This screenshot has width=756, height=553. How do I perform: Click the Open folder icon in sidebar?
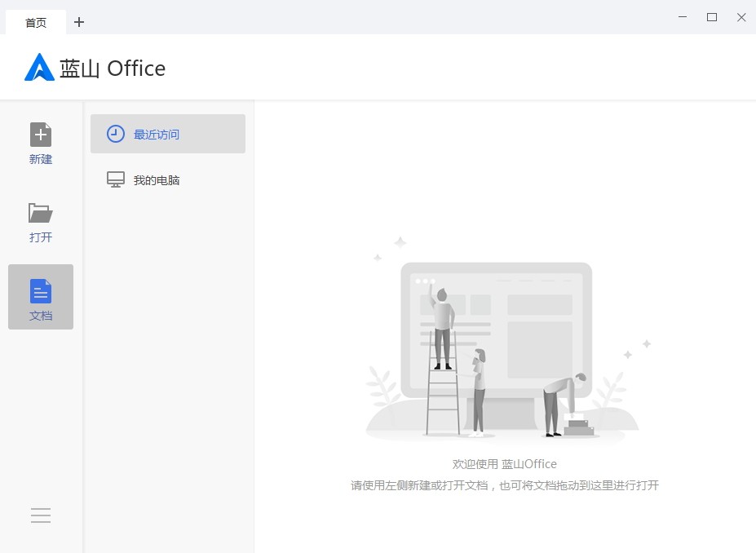pos(41,213)
